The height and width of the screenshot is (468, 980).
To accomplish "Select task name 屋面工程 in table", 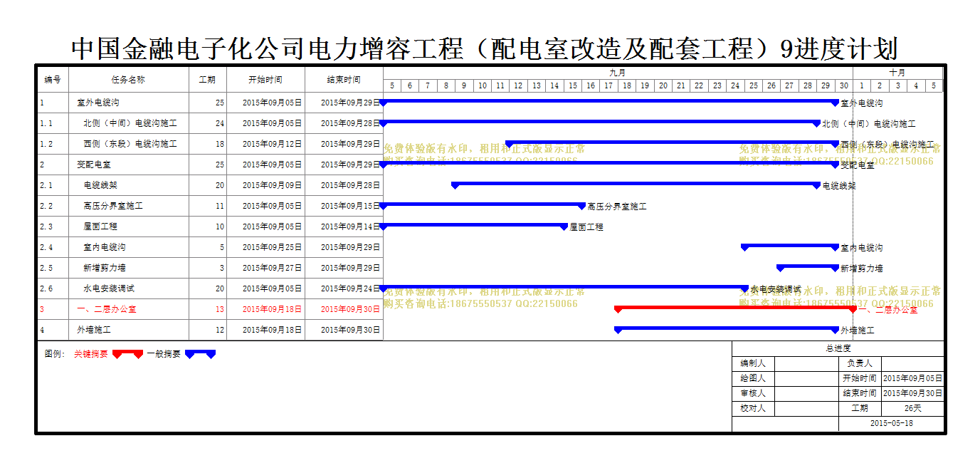I will (100, 227).
